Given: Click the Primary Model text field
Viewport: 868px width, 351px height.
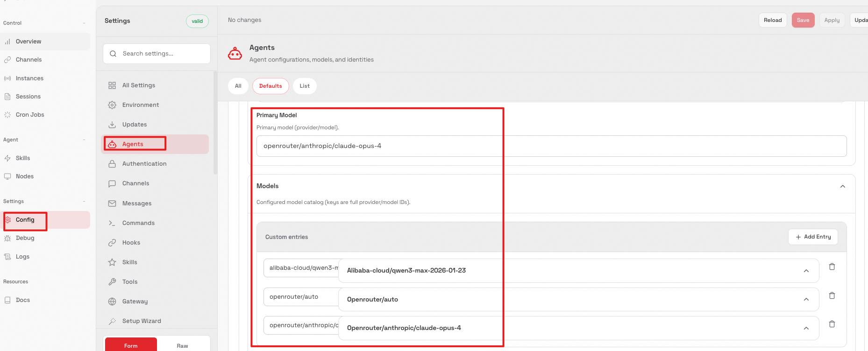Looking at the screenshot, I should [551, 146].
